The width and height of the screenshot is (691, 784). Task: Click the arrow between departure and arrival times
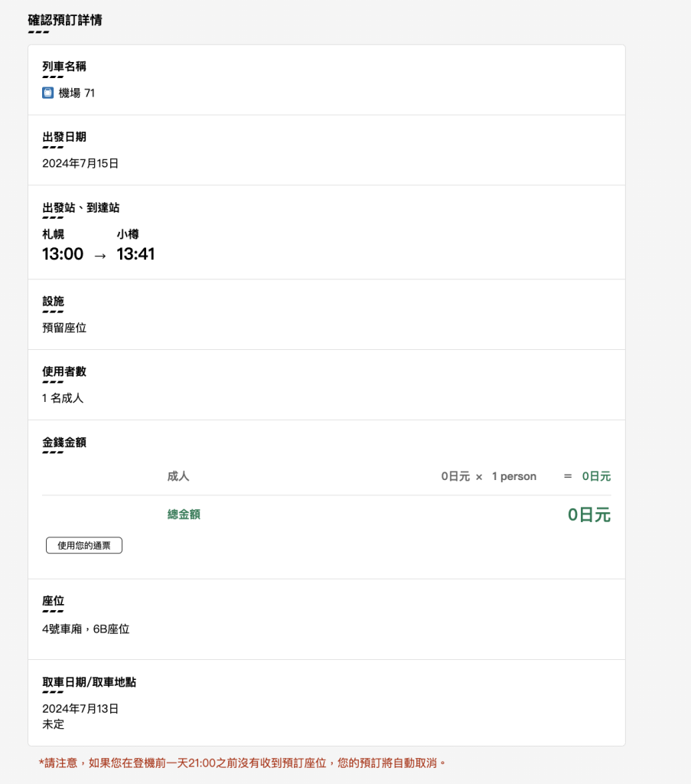[99, 256]
